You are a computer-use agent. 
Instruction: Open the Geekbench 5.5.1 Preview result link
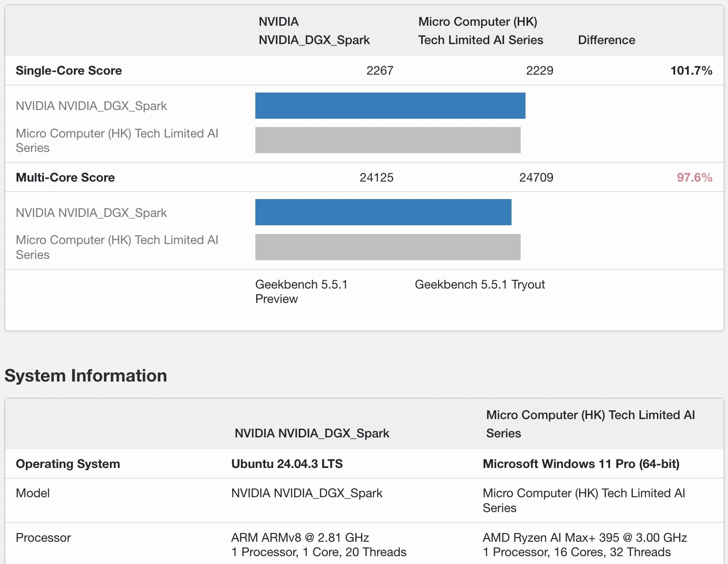pos(302,292)
